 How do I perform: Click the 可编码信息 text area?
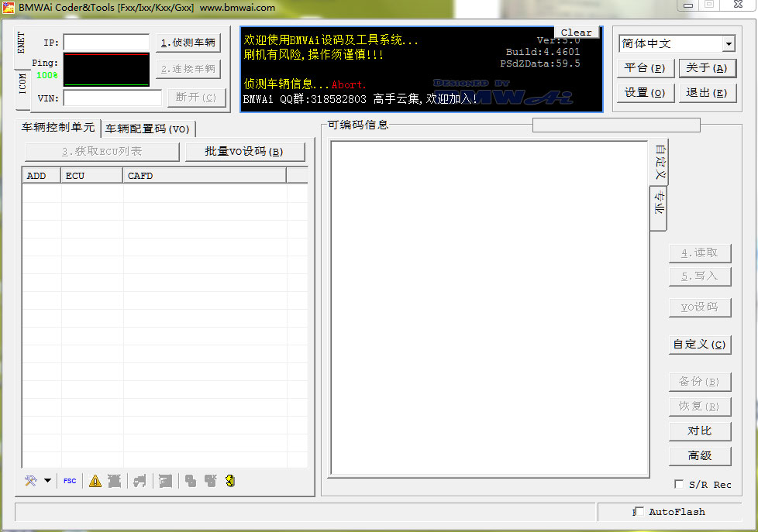click(489, 308)
